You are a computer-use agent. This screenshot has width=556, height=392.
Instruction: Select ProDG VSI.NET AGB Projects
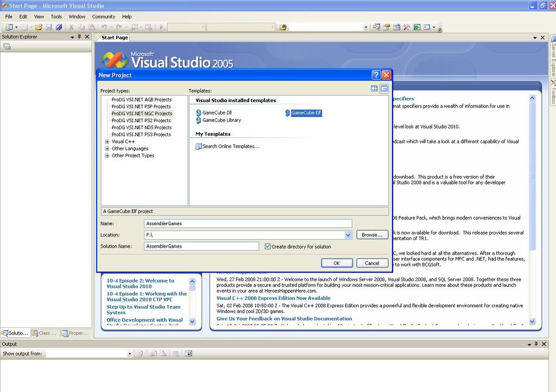[x=142, y=99]
